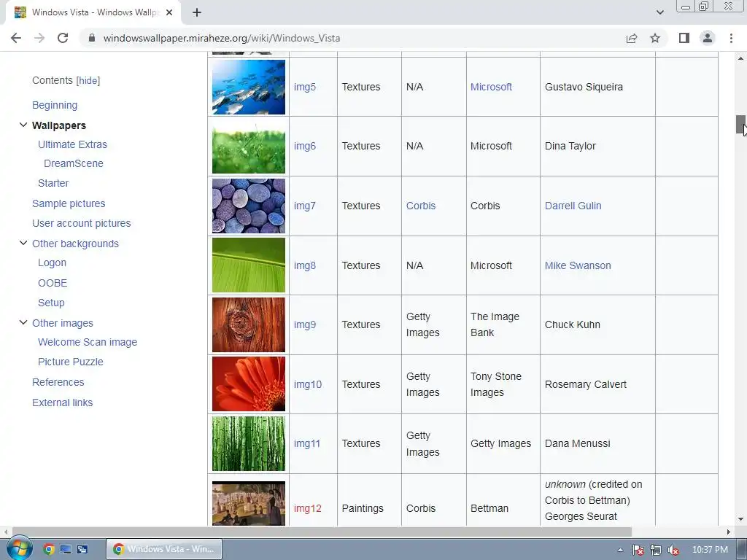The height and width of the screenshot is (560, 747).
Task: Open Other images entry
Action: coord(63,323)
